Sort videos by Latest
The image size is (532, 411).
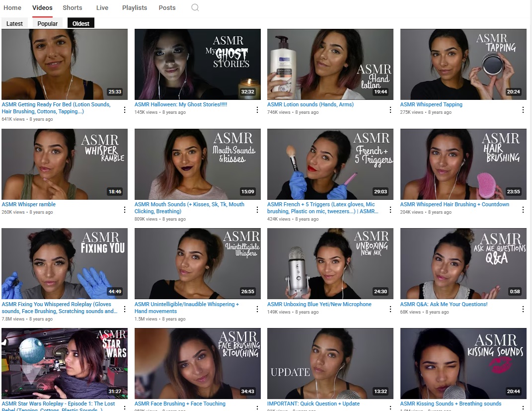tap(14, 23)
